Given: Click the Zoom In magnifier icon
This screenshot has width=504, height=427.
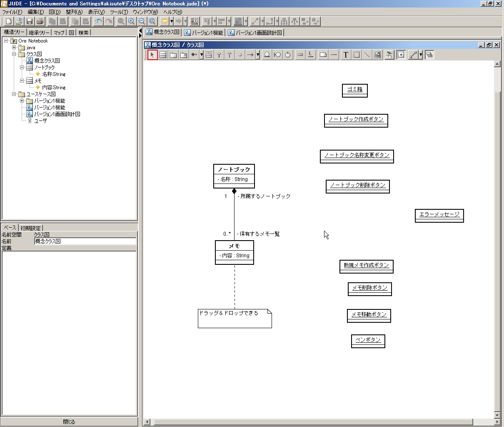Looking at the screenshot, I should [131, 21].
